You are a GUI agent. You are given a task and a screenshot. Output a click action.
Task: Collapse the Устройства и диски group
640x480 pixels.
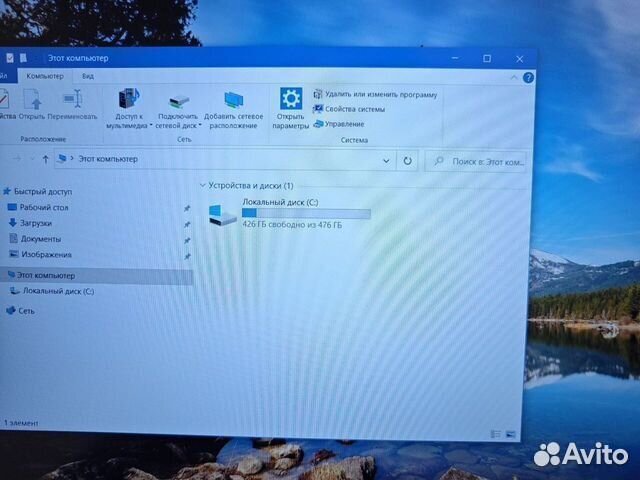pyautogui.click(x=202, y=186)
